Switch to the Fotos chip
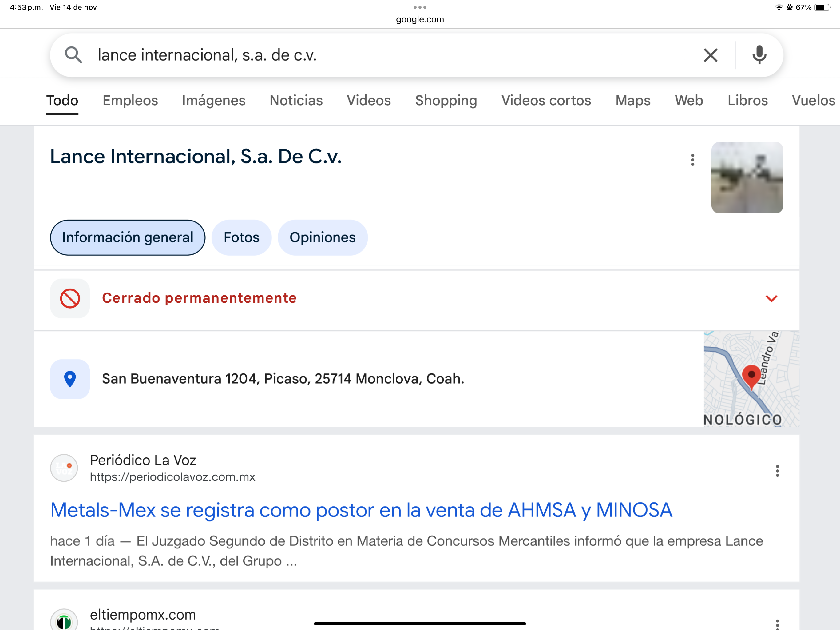Image resolution: width=840 pixels, height=630 pixels. coord(241,237)
